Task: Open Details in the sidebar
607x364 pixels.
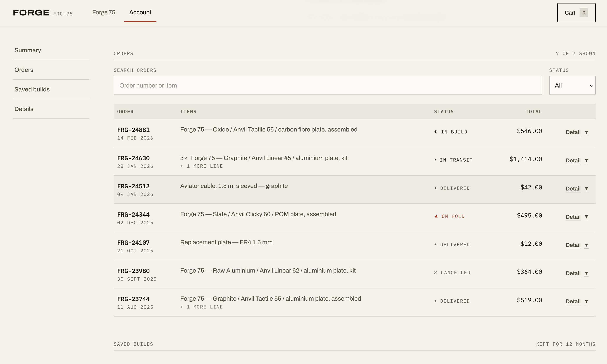Action: (51, 109)
